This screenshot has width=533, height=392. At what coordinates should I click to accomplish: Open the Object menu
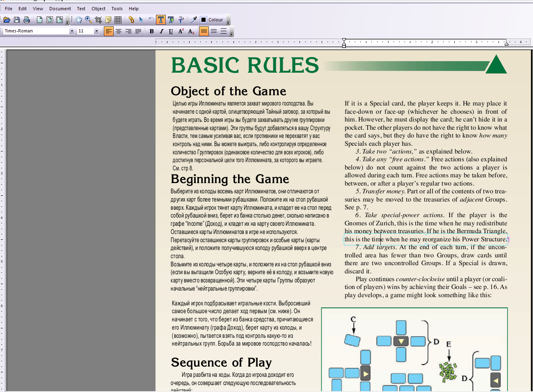(x=98, y=9)
